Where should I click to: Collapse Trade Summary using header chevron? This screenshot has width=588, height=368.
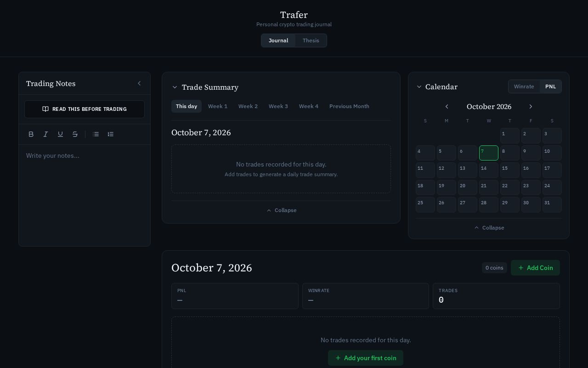[175, 87]
